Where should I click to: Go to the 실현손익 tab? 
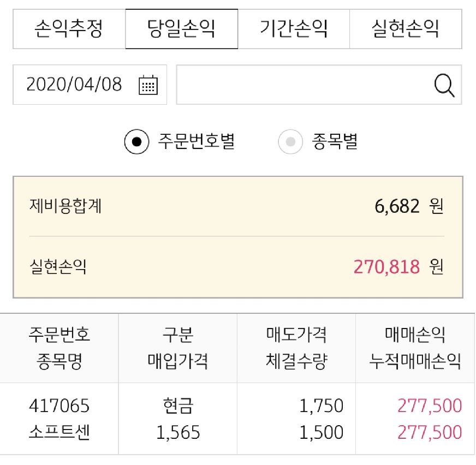click(x=405, y=28)
